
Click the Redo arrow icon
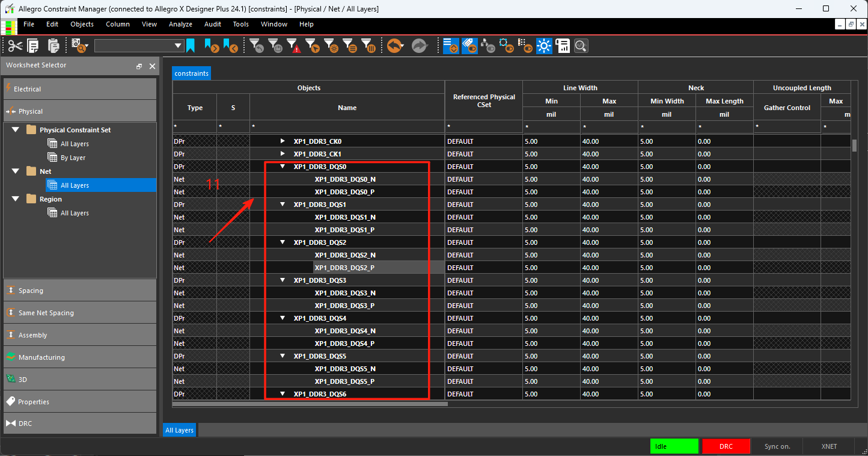419,46
